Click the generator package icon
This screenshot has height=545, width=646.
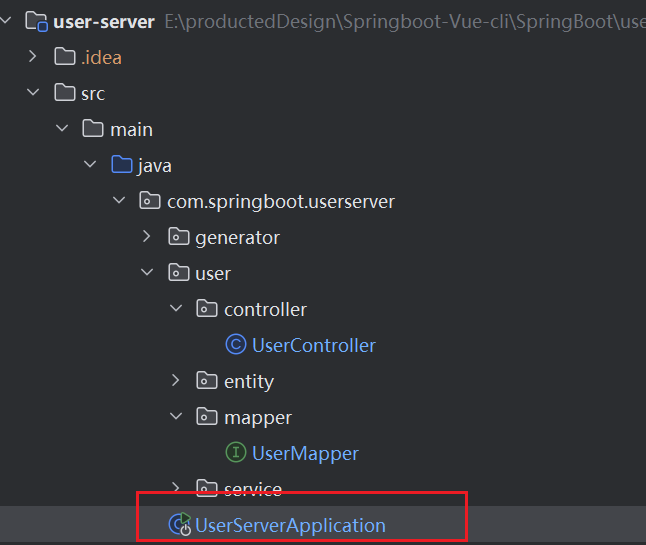[179, 237]
